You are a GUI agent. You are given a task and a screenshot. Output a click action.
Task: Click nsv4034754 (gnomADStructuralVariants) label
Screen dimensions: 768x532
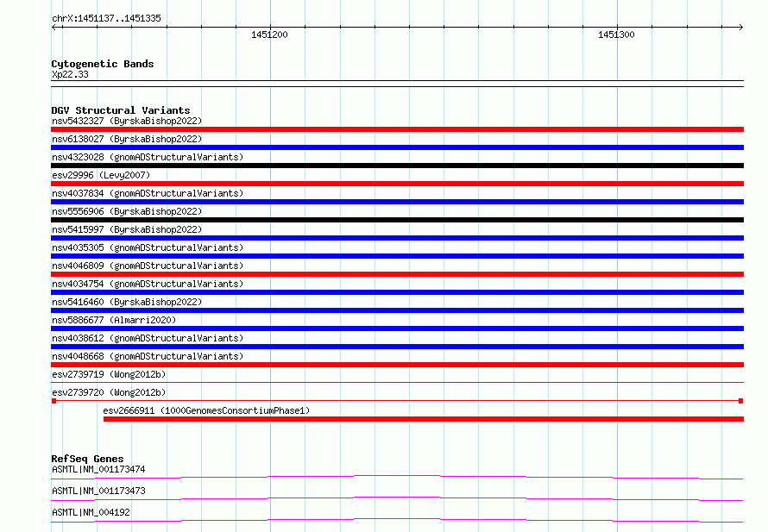pos(148,284)
